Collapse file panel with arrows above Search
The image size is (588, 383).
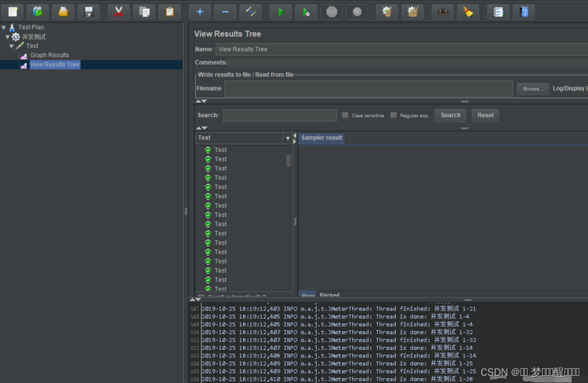coord(201,101)
